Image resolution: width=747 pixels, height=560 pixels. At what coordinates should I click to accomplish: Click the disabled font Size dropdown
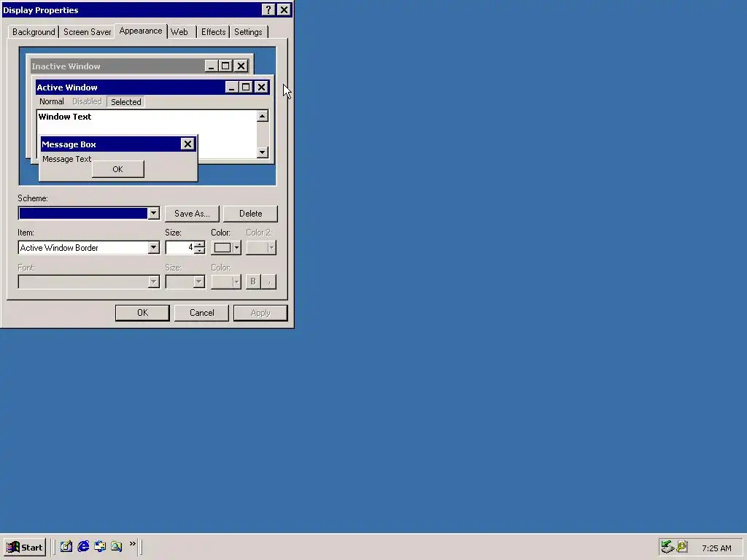185,282
